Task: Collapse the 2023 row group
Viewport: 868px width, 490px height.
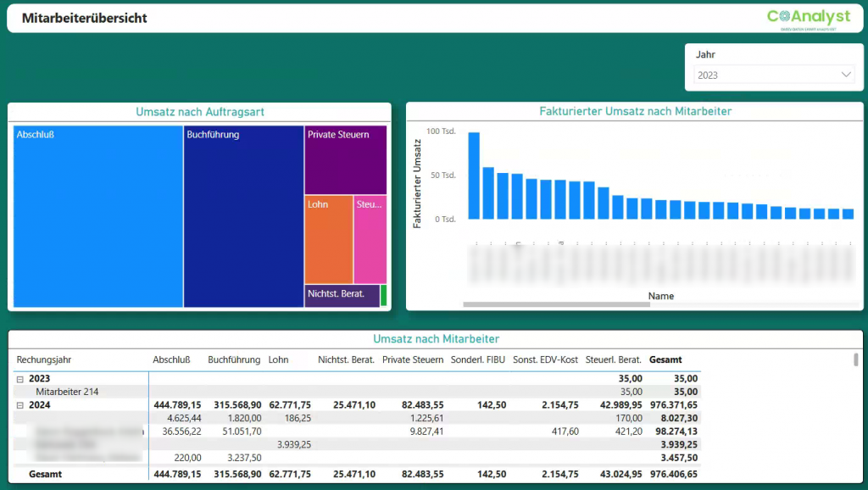Action: tap(19, 379)
